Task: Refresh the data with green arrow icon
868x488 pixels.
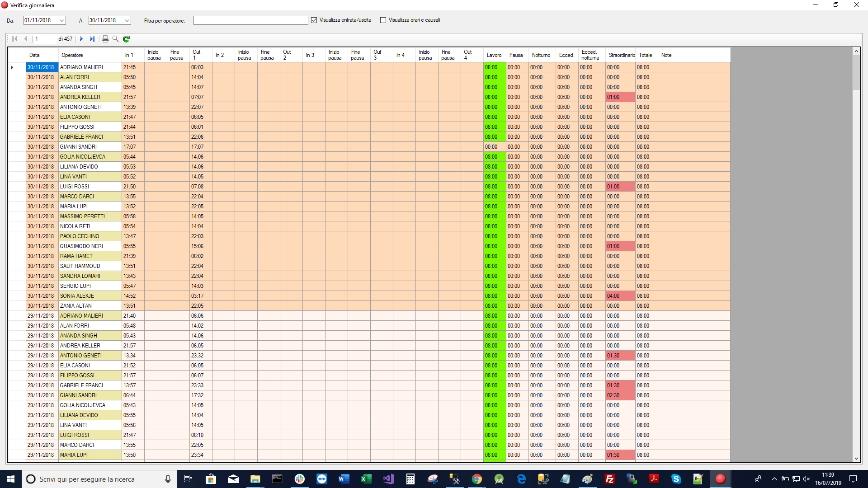Action: (x=126, y=39)
